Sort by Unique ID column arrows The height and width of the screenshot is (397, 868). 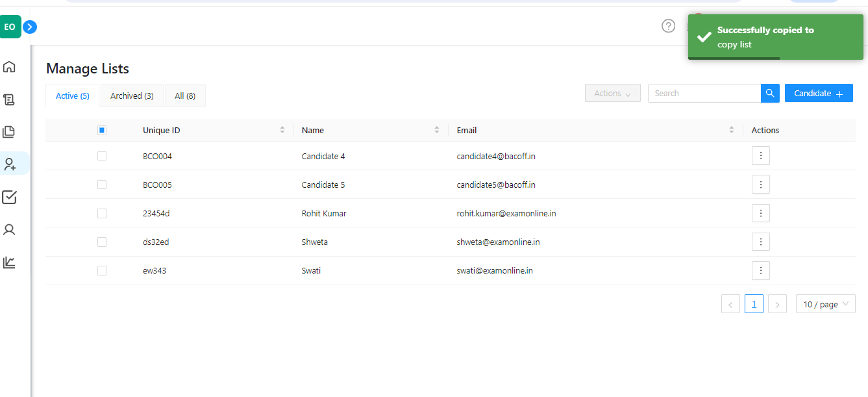282,130
